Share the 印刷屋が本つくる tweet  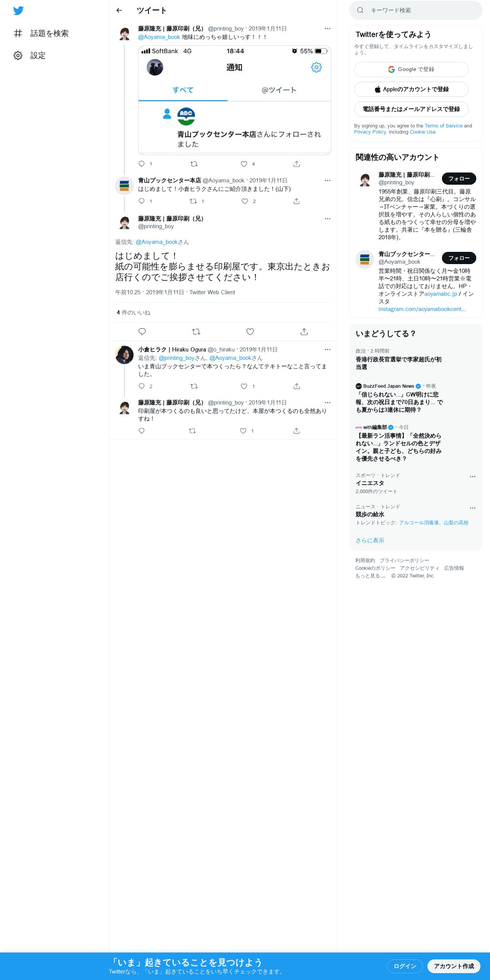click(297, 431)
